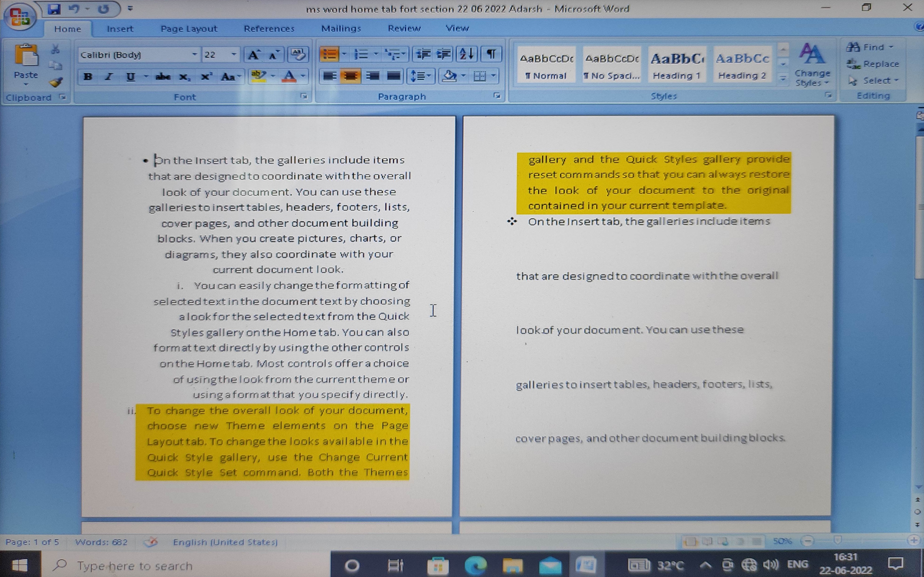Switch to the Page Layout tab

[x=189, y=29]
